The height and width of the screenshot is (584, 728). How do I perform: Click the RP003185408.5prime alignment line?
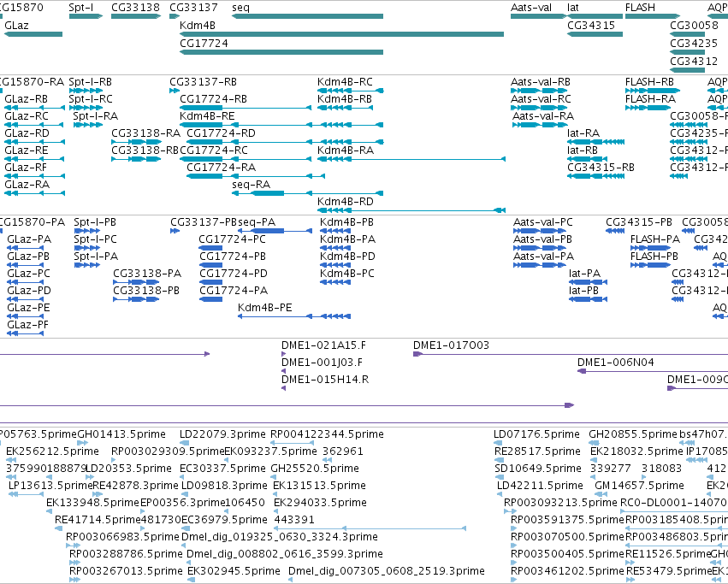677,528
